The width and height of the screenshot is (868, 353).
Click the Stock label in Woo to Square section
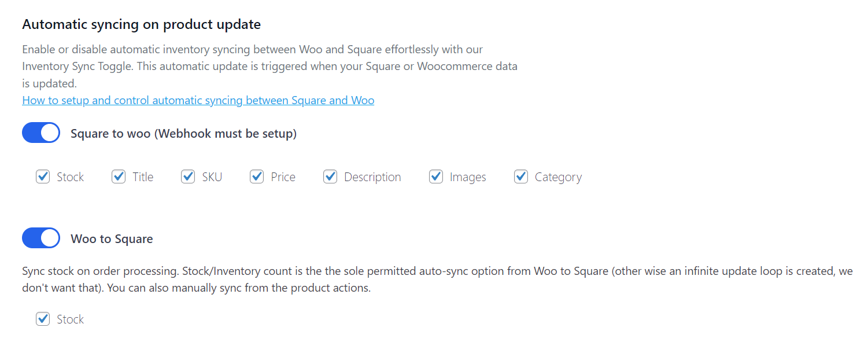pos(69,319)
